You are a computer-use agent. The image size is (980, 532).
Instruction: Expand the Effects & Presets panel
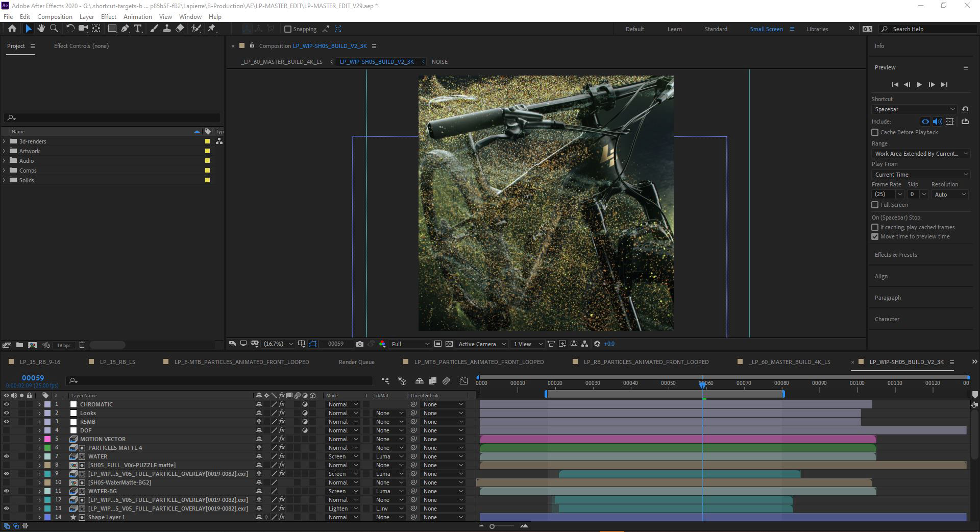[895, 255]
